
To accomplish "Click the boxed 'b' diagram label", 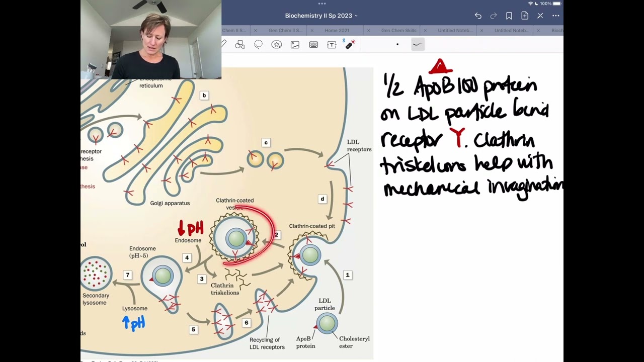I will 204,95.
